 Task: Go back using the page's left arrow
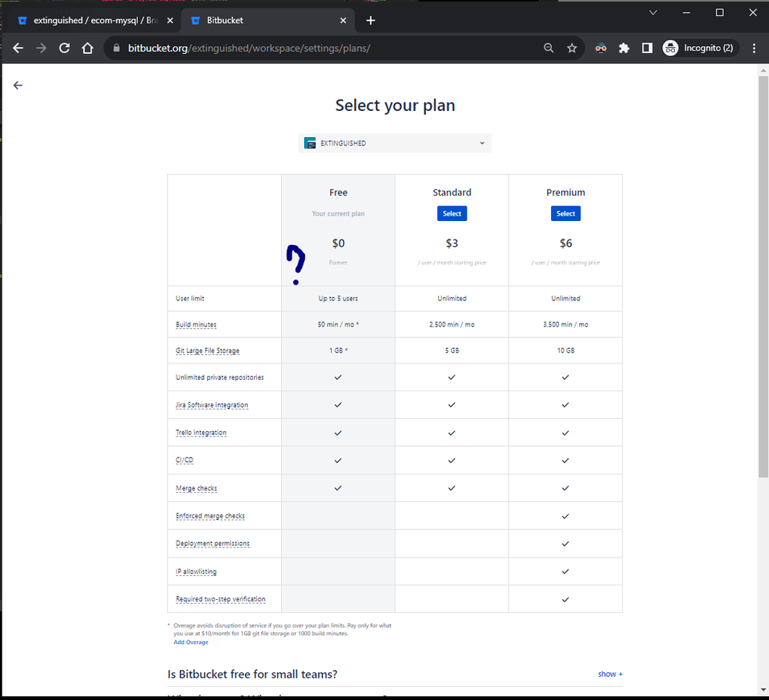(x=18, y=85)
